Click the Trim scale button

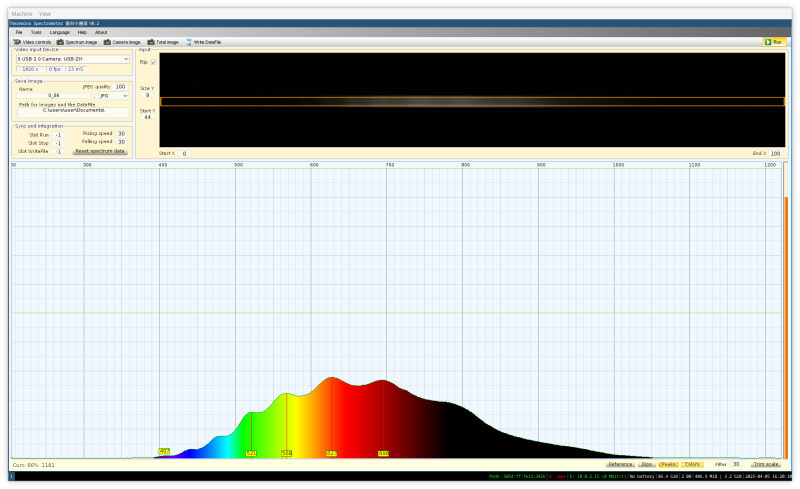pyautogui.click(x=767, y=464)
